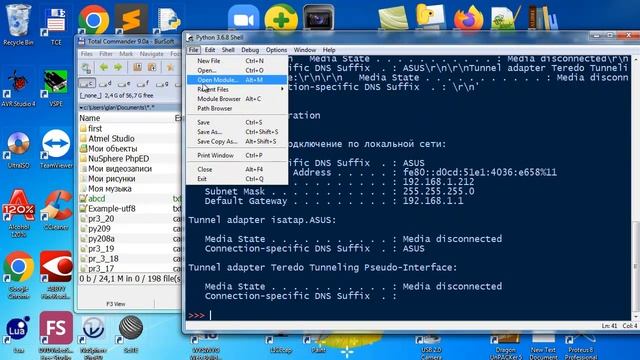This screenshot has width=640, height=360.
Task: Open Sublime Text desktop icon
Action: [x=131, y=19]
